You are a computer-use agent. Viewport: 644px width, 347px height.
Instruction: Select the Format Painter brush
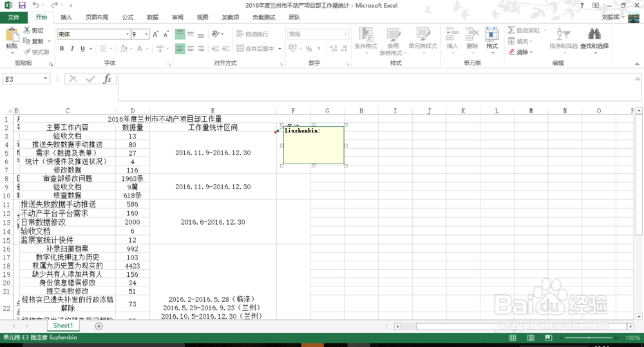pyautogui.click(x=27, y=52)
